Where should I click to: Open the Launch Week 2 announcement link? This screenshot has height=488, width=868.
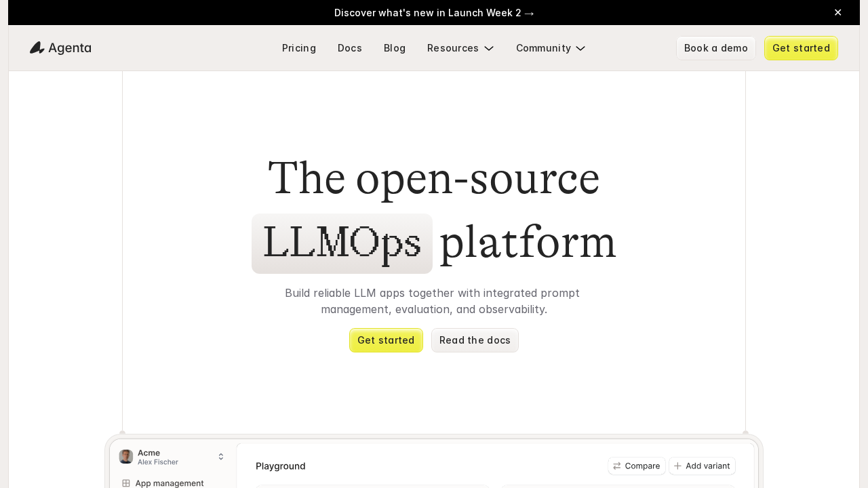(x=434, y=13)
